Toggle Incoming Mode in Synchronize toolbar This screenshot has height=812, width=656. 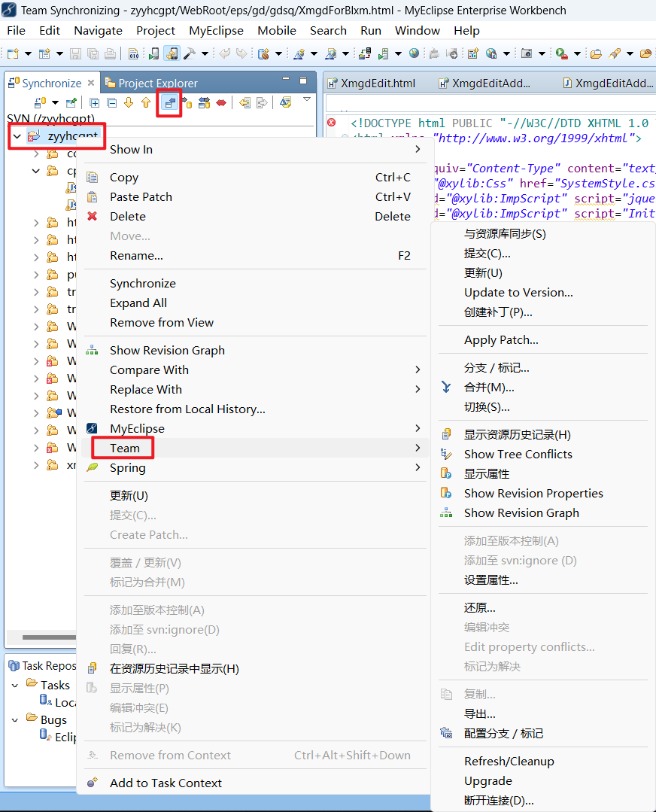(169, 102)
